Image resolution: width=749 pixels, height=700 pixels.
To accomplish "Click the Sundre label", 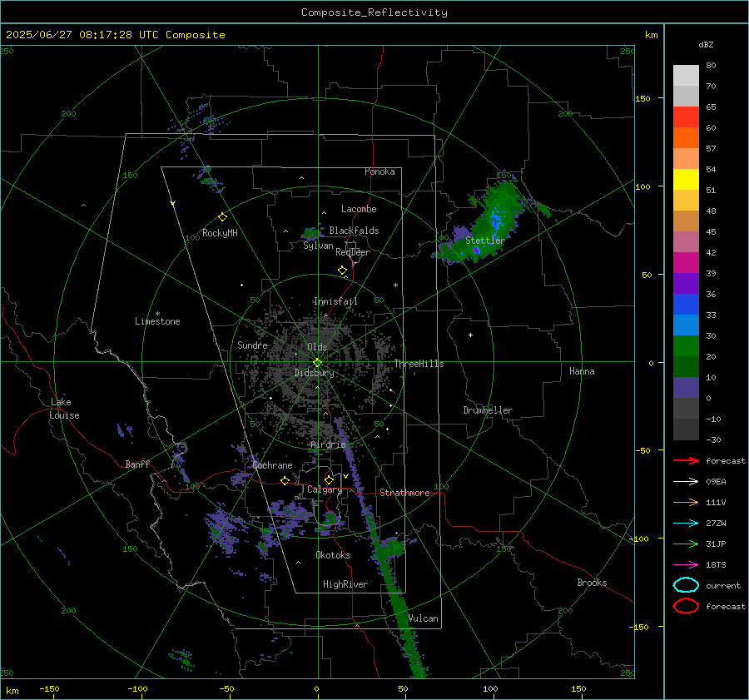I will point(252,345).
